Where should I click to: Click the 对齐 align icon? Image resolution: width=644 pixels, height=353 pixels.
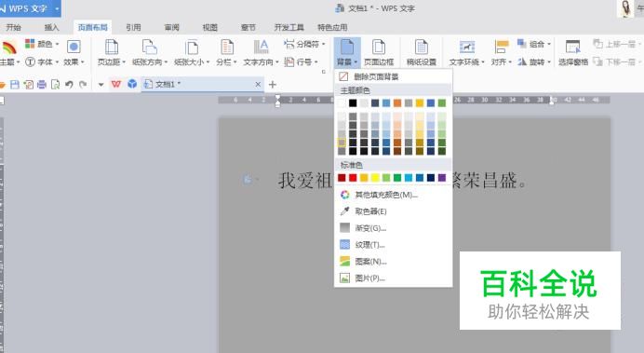502,48
